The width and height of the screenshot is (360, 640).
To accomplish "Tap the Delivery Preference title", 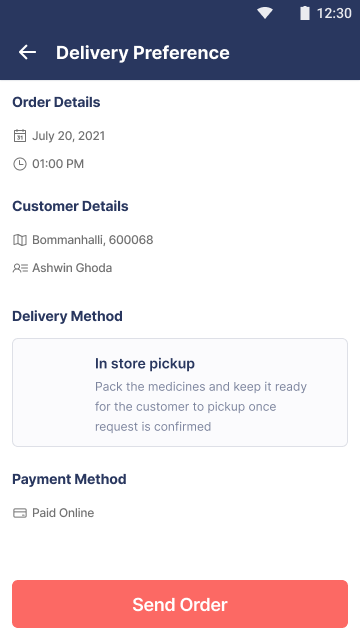I will point(142,53).
